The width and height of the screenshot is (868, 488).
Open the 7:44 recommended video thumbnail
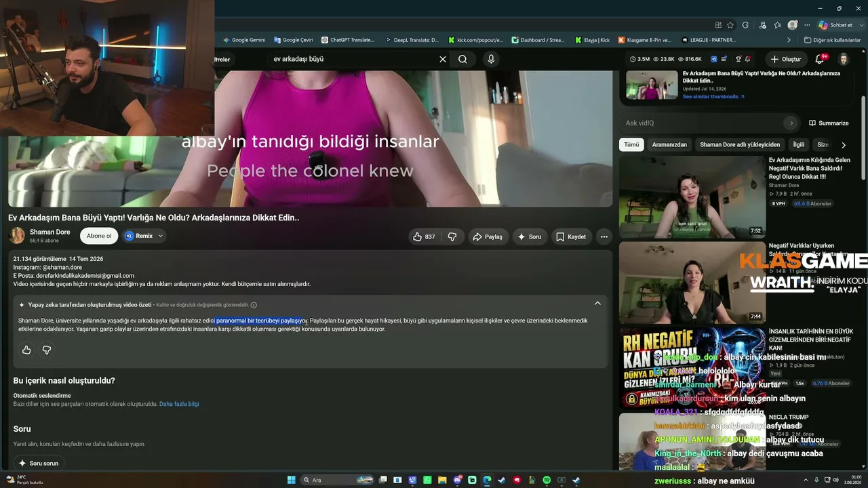(x=692, y=283)
